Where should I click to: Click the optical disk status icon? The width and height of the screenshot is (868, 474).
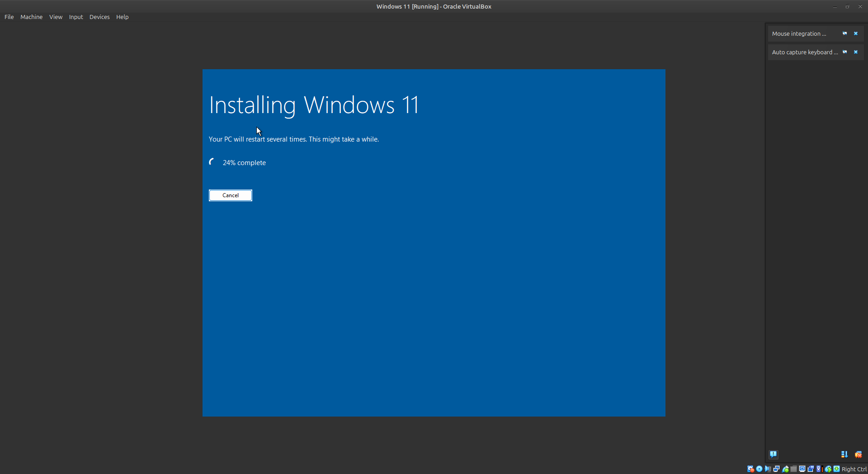(x=759, y=469)
